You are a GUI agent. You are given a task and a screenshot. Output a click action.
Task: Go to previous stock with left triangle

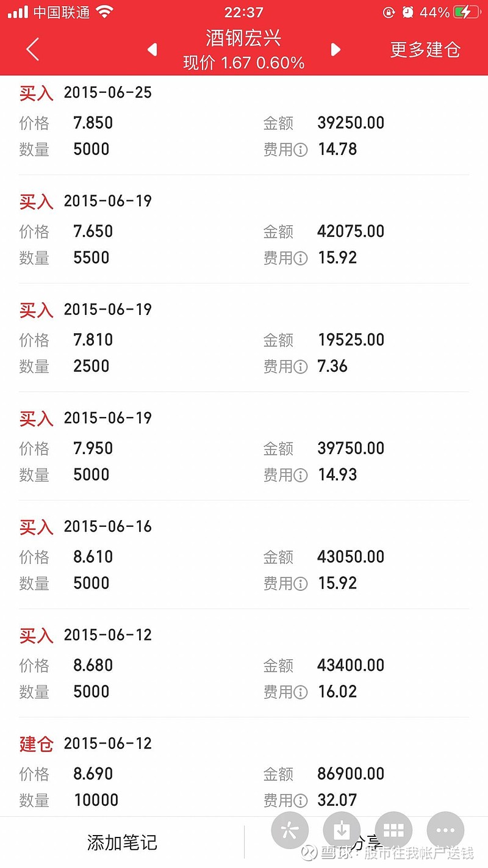pyautogui.click(x=152, y=49)
